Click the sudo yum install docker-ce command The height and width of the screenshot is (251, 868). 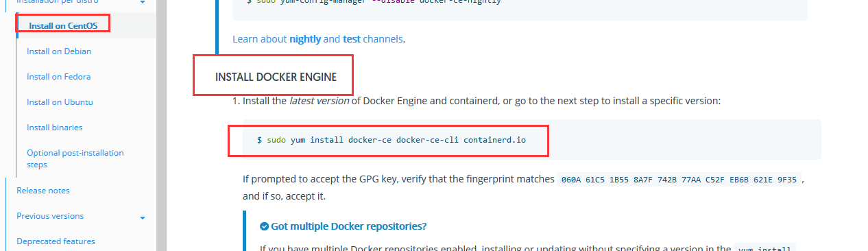pos(391,140)
